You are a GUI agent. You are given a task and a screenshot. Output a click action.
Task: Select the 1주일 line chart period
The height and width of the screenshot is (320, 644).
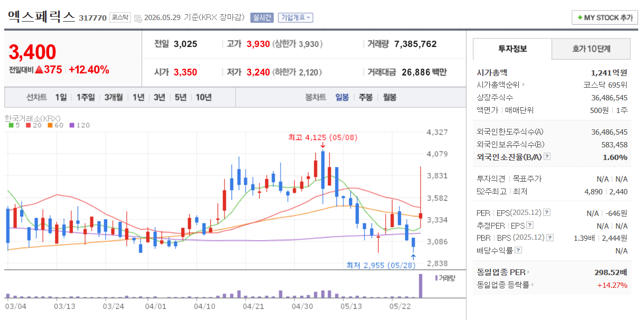(x=86, y=97)
